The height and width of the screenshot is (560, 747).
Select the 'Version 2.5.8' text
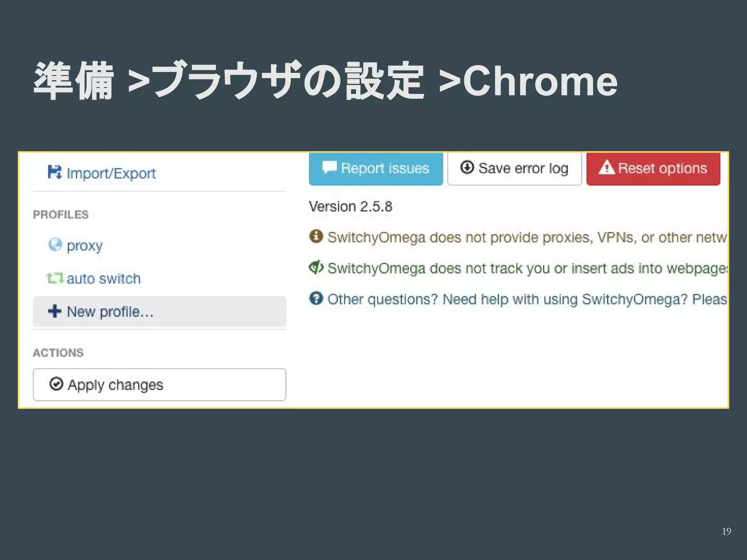[x=351, y=206]
